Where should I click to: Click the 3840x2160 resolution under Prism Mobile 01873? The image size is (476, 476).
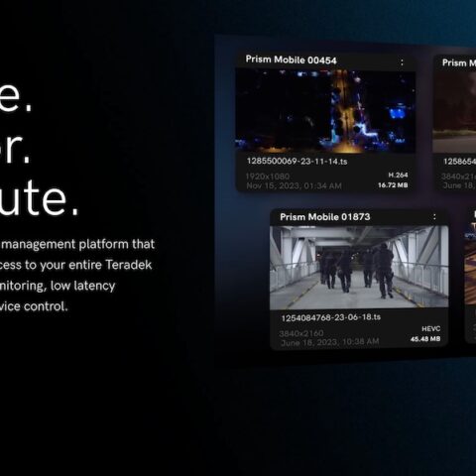pyautogui.click(x=301, y=333)
